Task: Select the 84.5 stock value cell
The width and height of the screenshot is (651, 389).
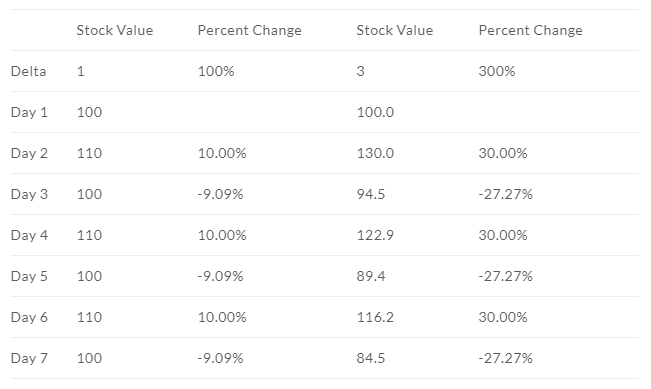Action: (371, 358)
